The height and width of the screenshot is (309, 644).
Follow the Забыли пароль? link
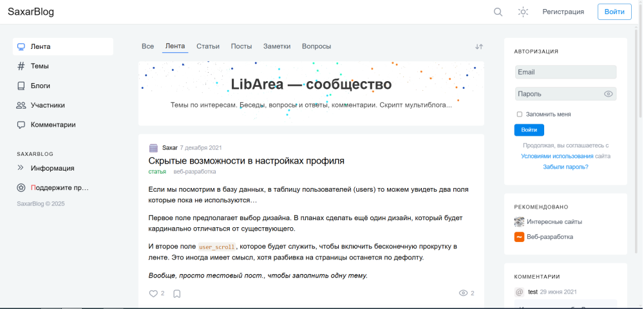coord(565,167)
